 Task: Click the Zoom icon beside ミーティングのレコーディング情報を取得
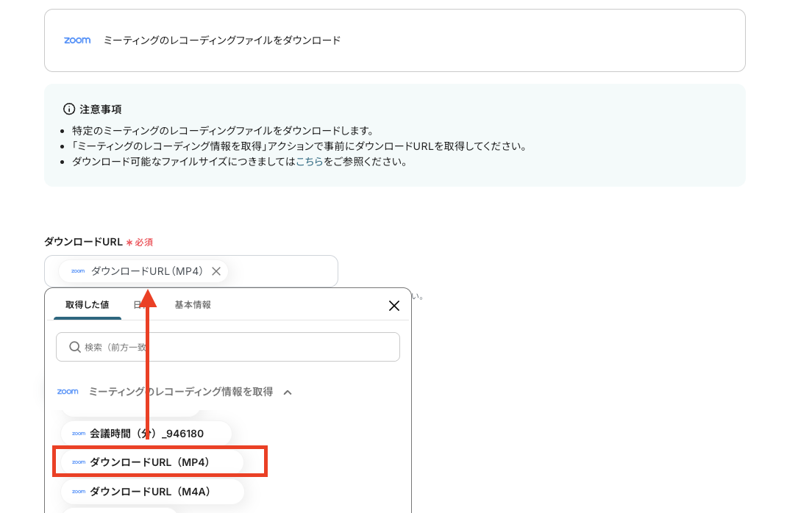[x=68, y=392]
